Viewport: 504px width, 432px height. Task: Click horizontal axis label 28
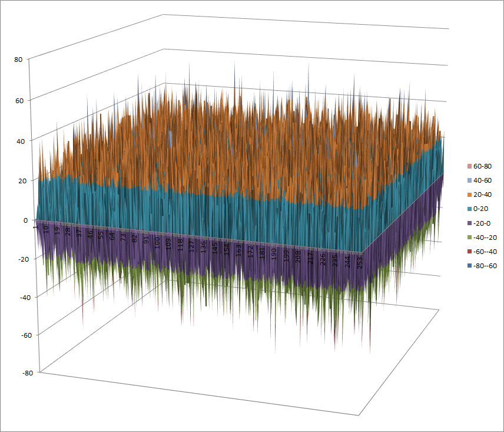click(68, 232)
